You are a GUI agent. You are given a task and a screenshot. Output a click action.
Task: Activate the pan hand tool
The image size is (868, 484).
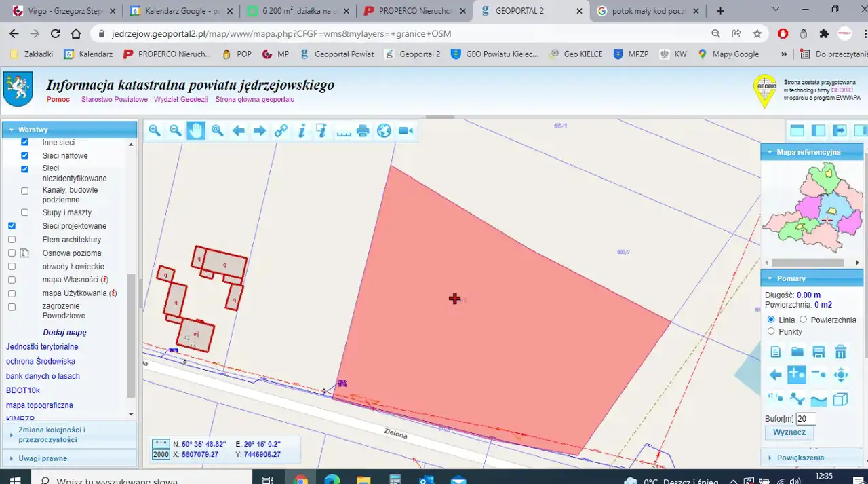tap(196, 131)
